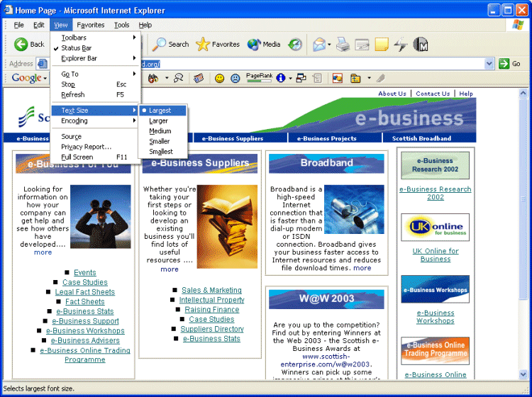The image size is (532, 397).
Task: Select Largest text size option
Action: click(x=162, y=111)
